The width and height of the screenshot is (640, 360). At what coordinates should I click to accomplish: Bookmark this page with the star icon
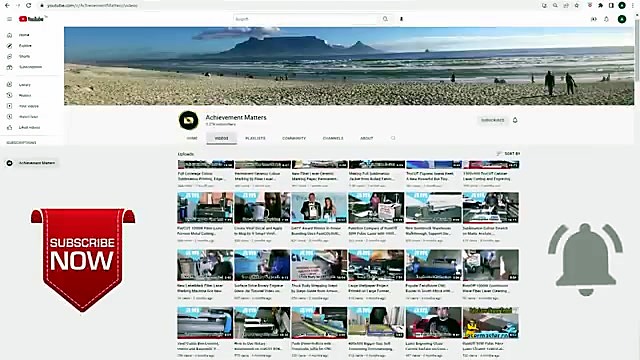(x=577, y=5)
